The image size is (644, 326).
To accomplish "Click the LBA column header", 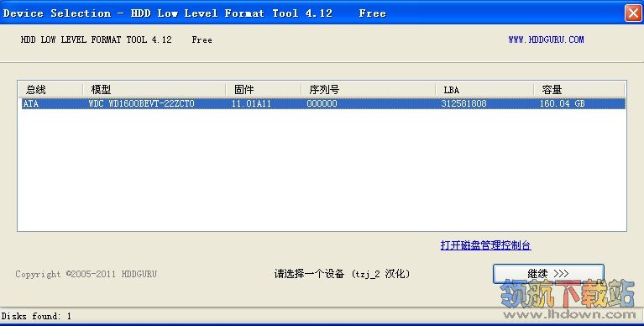I will [484, 90].
